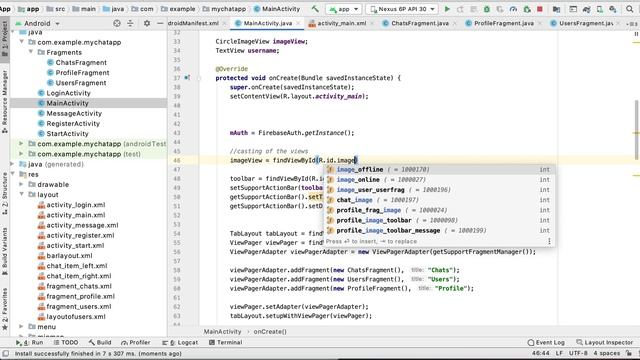Open the AVD Manager icon

click(600, 9)
